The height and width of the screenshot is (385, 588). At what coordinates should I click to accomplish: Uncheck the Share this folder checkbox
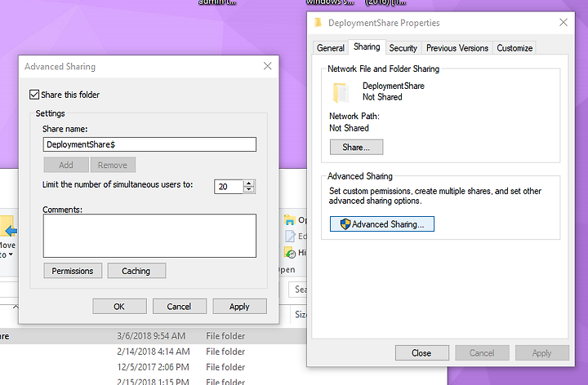[34, 95]
